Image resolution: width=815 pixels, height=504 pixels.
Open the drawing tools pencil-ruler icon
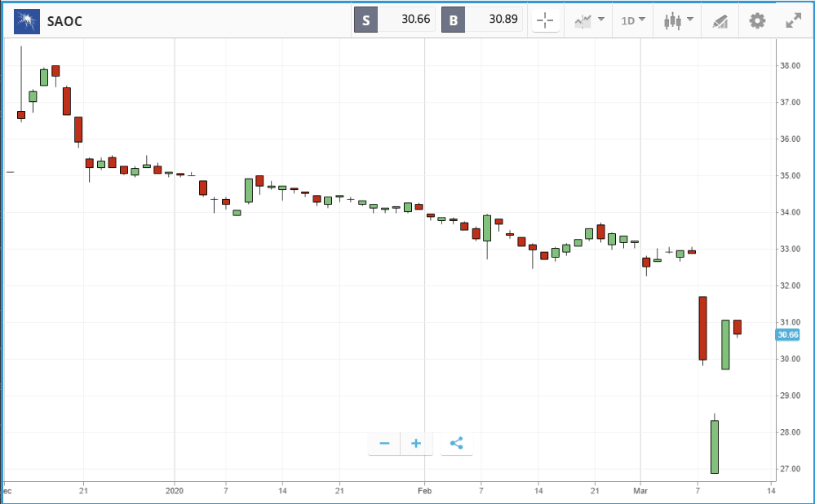click(720, 21)
